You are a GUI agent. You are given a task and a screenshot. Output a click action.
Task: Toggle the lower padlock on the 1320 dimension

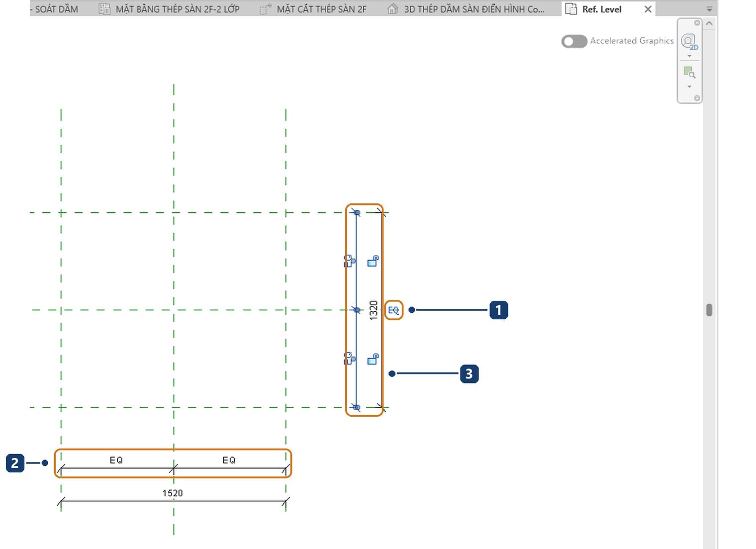373,359
